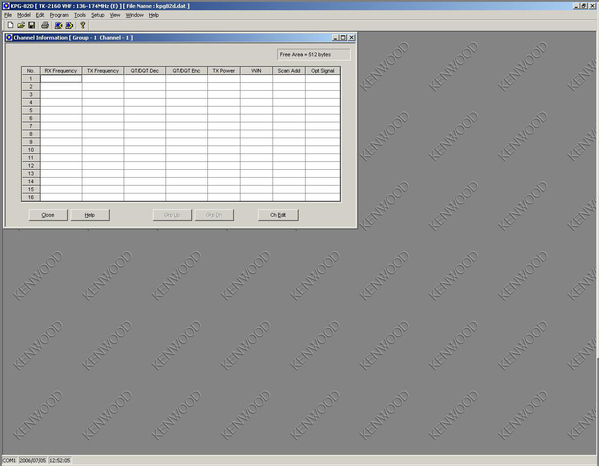The height and width of the screenshot is (466, 599).
Task: Close Channel Information window with X button
Action: 351,37
